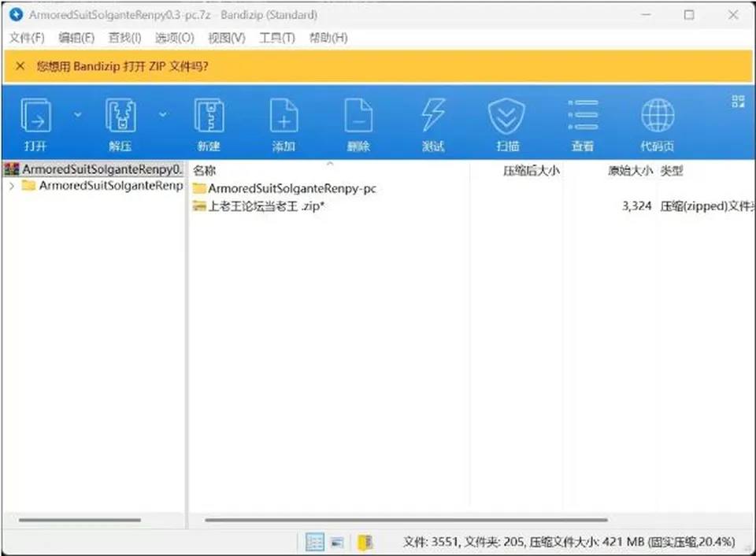Expand the ArmoredSuitSolganteRenp folder in tree
Image resolution: width=756 pixels, height=556 pixels.
(x=12, y=186)
